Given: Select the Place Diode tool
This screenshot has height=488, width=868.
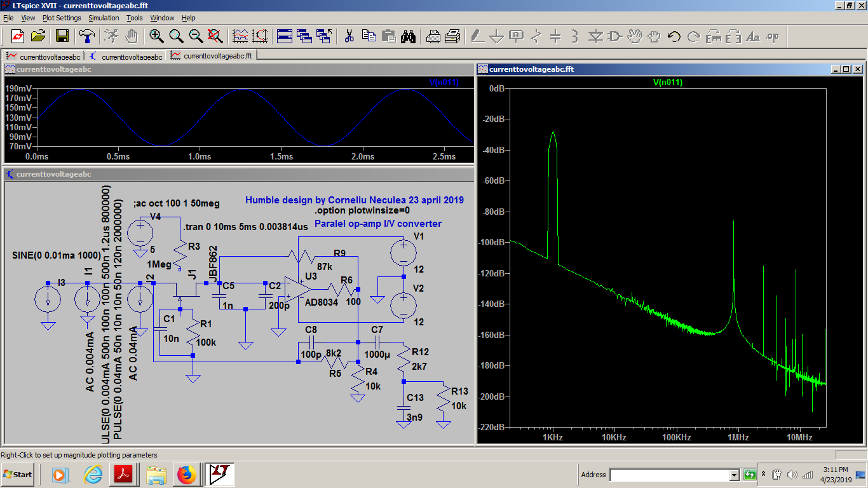Looking at the screenshot, I should [595, 36].
